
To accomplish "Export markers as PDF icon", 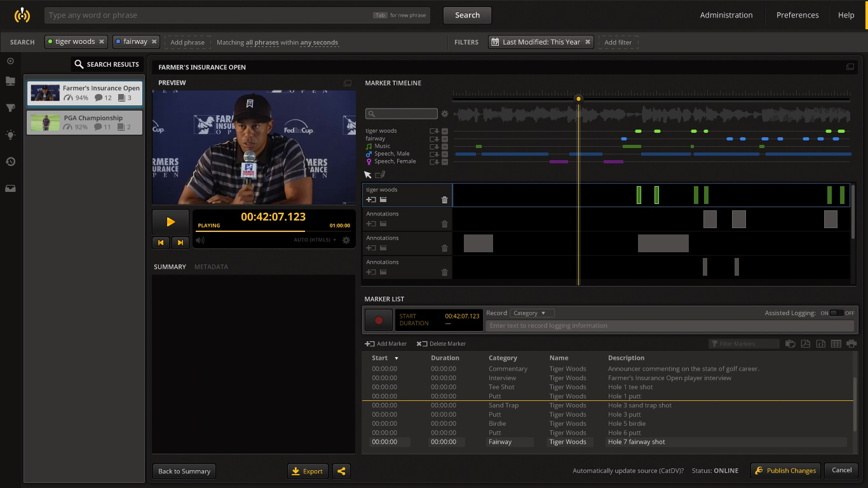I will pos(806,344).
